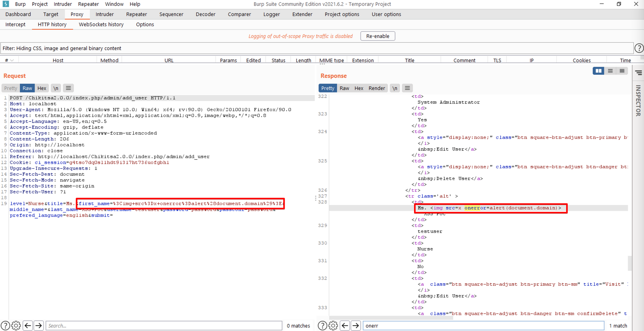Sort history by MIME type column
This screenshot has width=644, height=331.
332,60
